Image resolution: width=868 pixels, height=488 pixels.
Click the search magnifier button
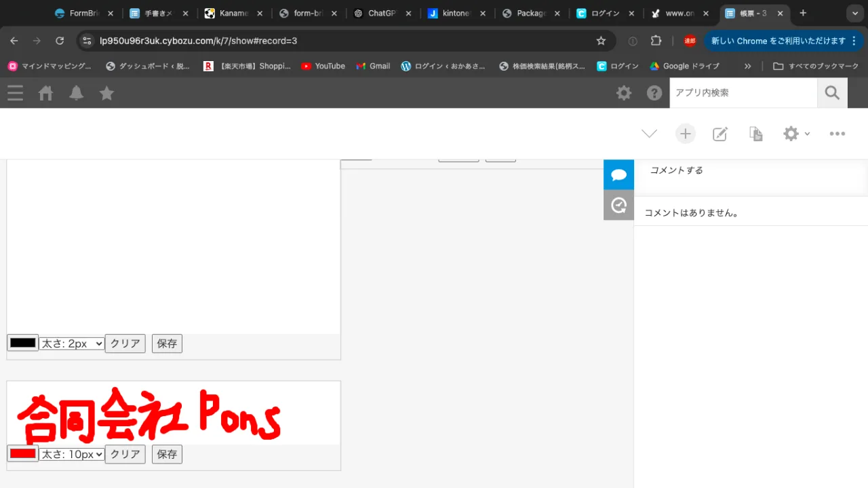(x=832, y=93)
